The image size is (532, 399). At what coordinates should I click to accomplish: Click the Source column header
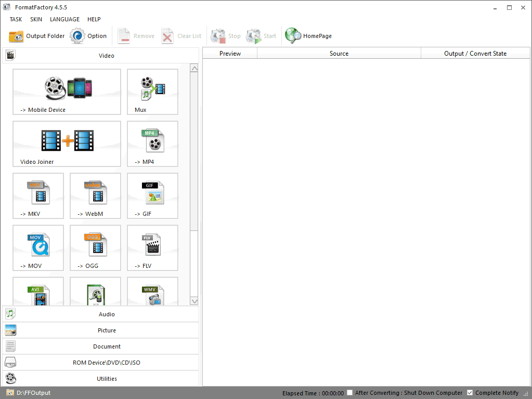pos(339,53)
